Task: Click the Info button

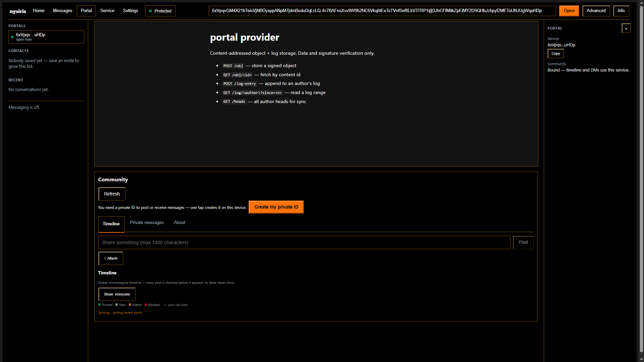Action: coord(621,11)
